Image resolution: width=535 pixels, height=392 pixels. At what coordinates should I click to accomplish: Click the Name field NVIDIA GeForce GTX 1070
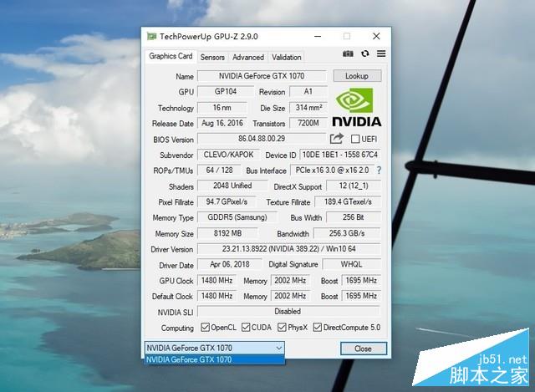262,76
